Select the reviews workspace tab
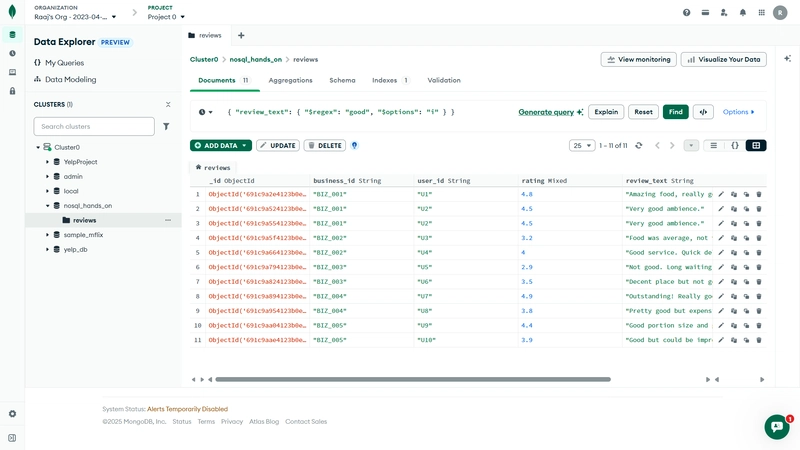The image size is (800, 450). point(205,35)
